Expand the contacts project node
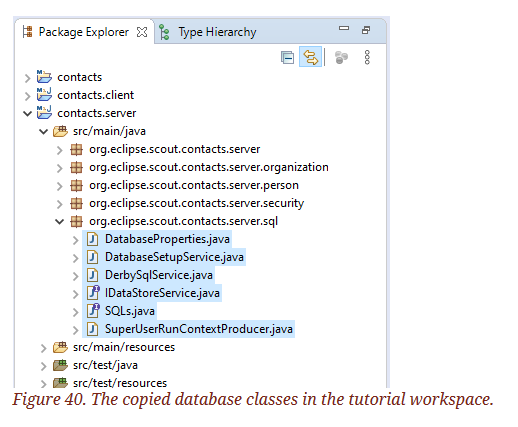518x427 pixels. coord(27,78)
